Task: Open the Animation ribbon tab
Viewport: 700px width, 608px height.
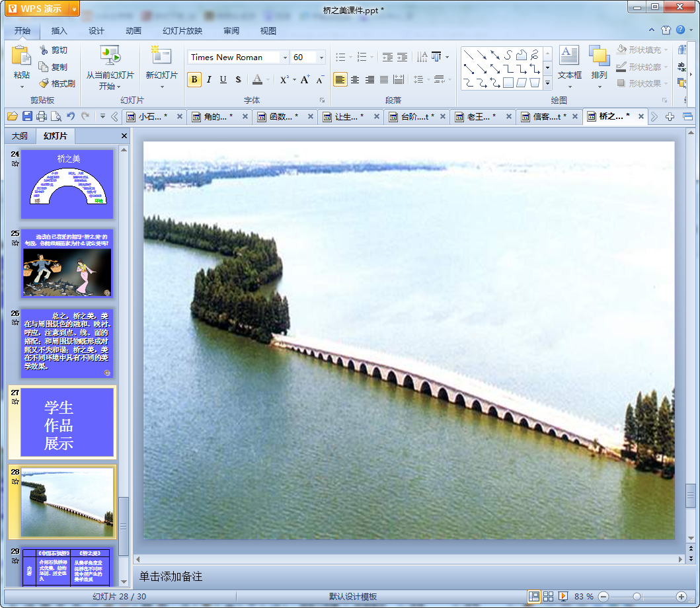Action: (133, 31)
